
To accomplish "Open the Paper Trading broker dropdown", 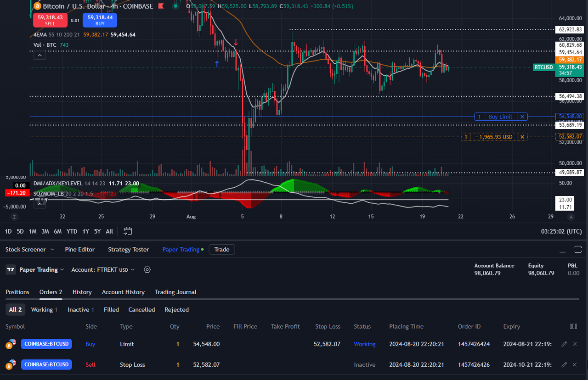I will 62,270.
